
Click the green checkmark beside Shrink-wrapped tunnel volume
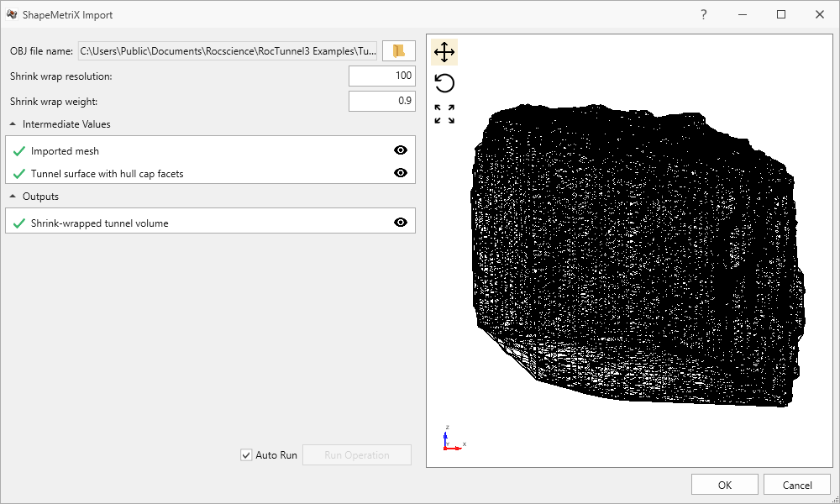[19, 223]
